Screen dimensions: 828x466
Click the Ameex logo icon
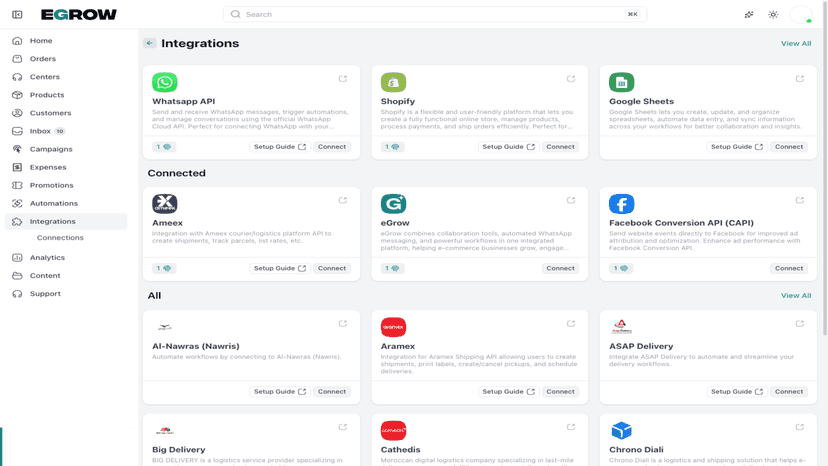pos(165,204)
